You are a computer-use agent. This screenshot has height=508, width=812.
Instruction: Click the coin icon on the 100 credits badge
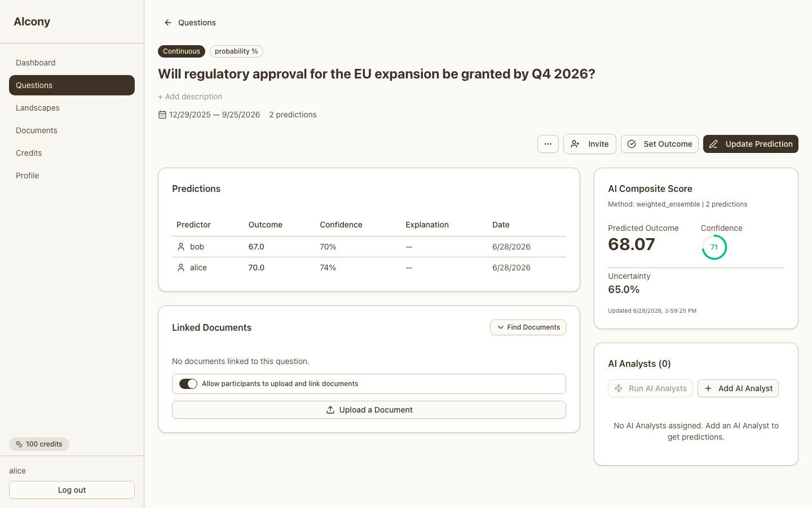pyautogui.click(x=19, y=444)
